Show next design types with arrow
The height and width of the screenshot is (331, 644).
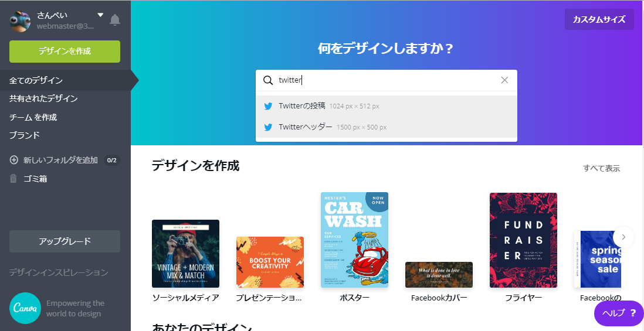623,237
